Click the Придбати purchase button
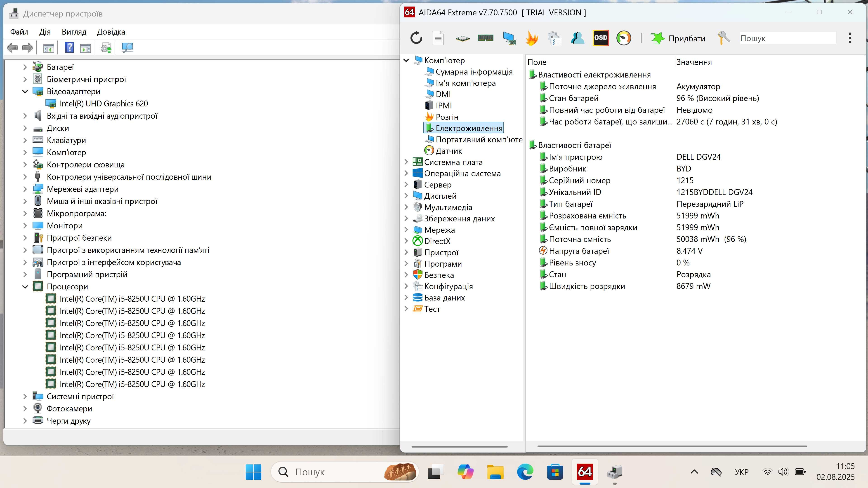Screen dimensions: 868x488 point(678,38)
